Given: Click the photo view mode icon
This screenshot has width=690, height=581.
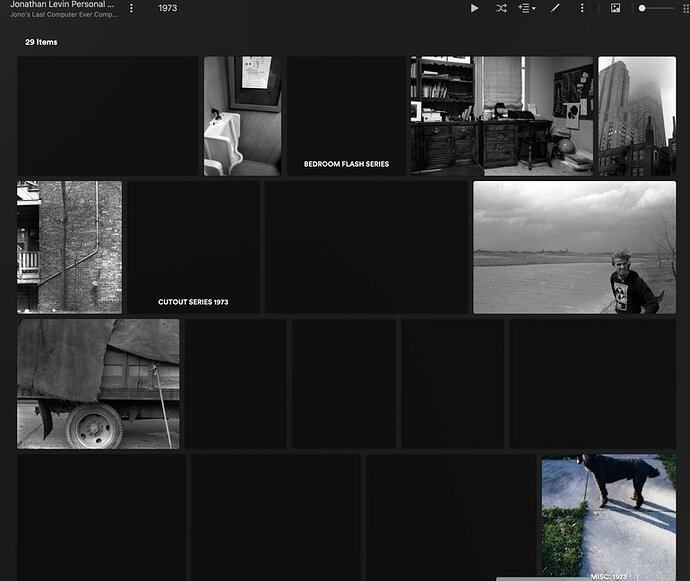Looking at the screenshot, I should pyautogui.click(x=615, y=8).
